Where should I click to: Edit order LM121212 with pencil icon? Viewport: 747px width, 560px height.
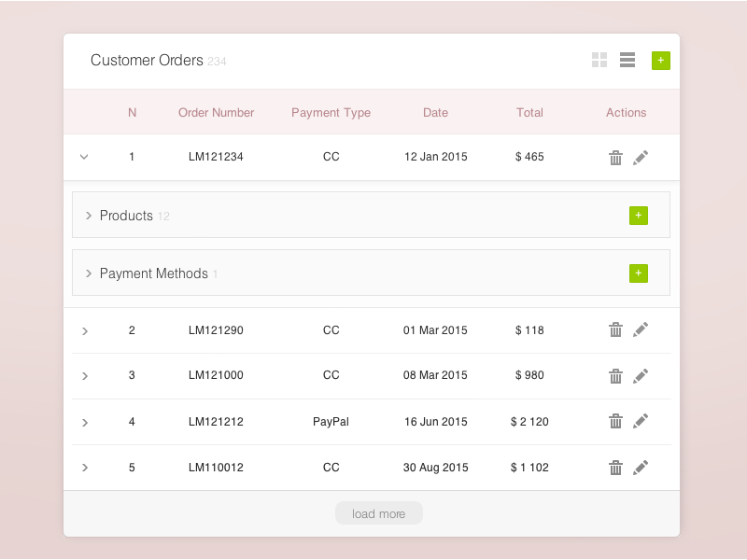point(641,421)
